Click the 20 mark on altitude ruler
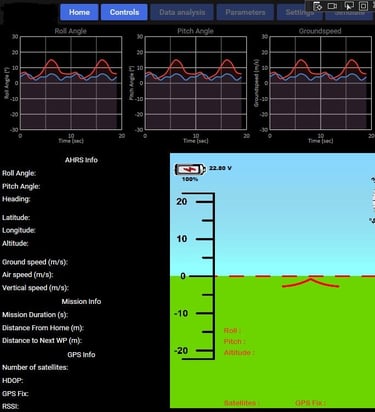 [x=182, y=201]
